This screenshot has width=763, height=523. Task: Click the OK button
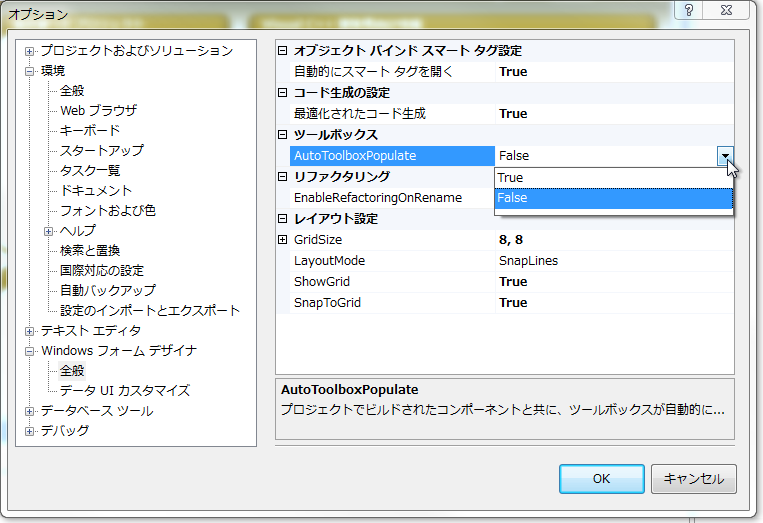[601, 479]
